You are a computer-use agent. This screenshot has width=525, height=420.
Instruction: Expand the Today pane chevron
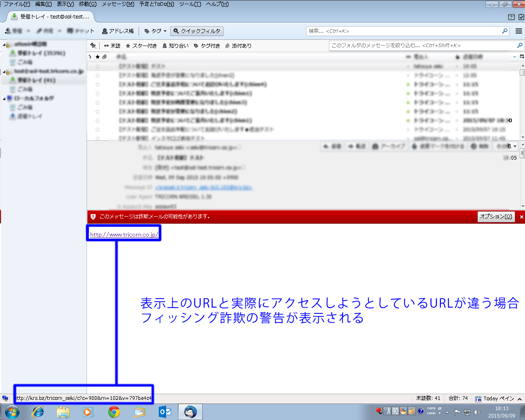click(x=520, y=399)
